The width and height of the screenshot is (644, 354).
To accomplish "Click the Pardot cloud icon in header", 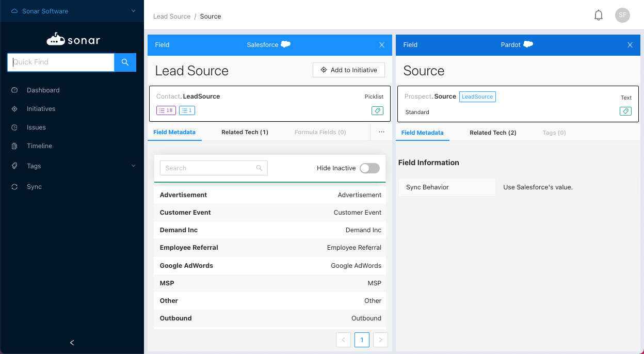I will 528,44.
